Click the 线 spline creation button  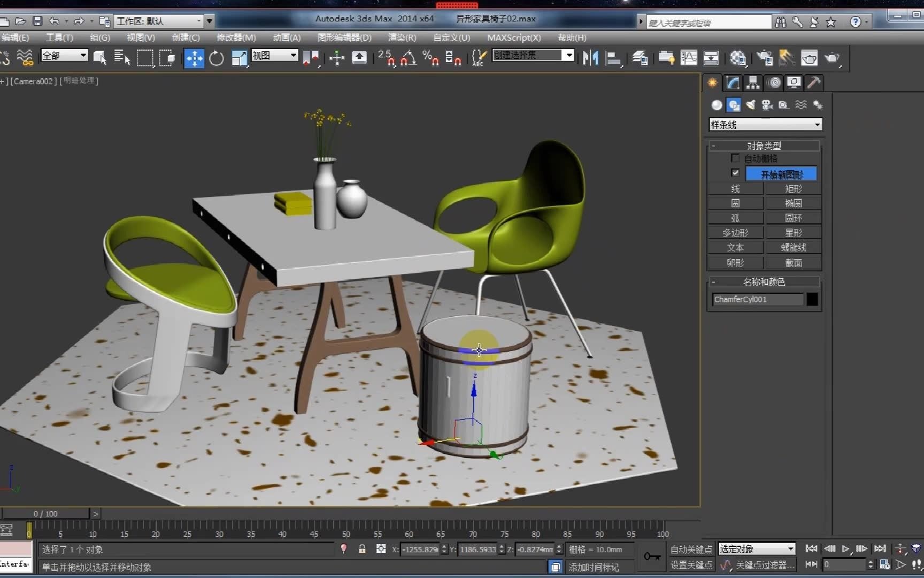(x=735, y=188)
